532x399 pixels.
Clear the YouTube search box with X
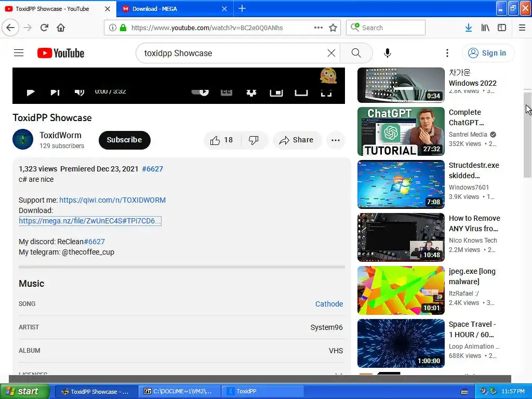pyautogui.click(x=331, y=53)
